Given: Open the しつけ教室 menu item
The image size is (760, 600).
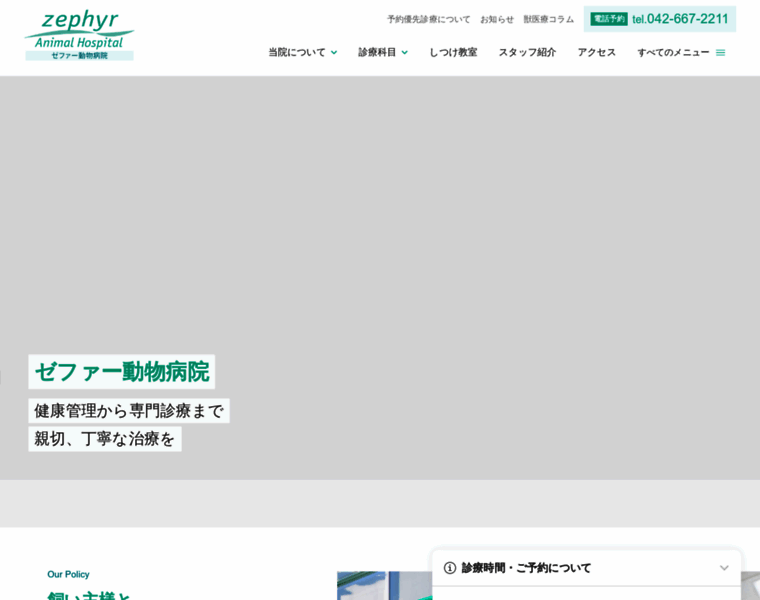Looking at the screenshot, I should [453, 52].
